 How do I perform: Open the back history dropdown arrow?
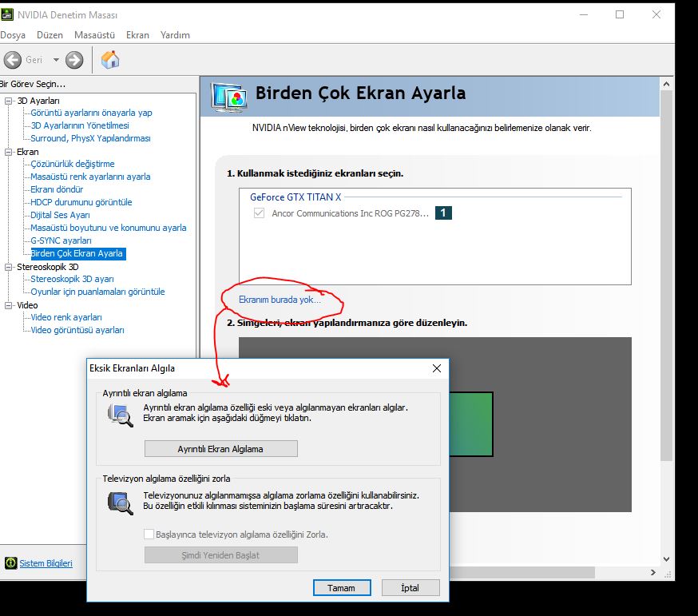point(56,60)
